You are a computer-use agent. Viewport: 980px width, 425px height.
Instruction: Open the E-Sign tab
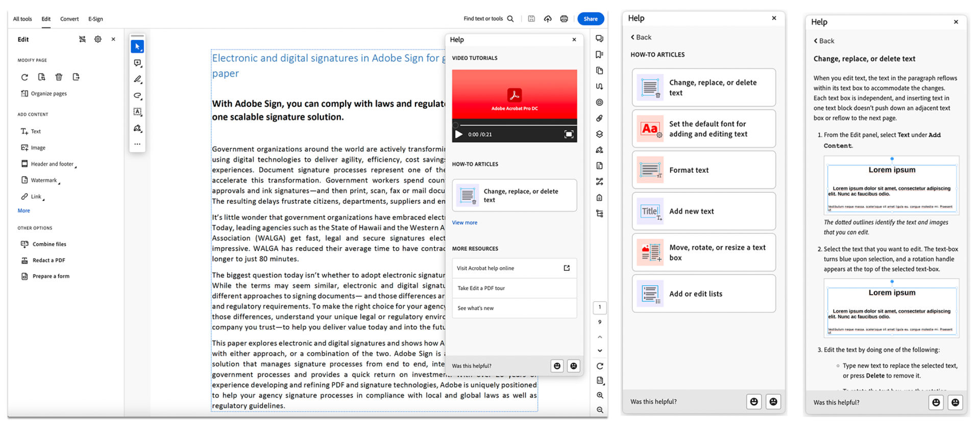click(95, 19)
